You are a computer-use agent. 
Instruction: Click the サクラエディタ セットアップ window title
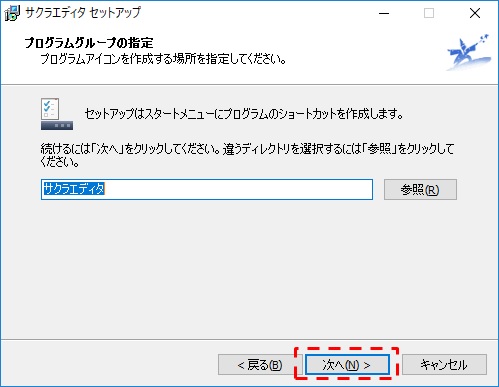pyautogui.click(x=83, y=13)
